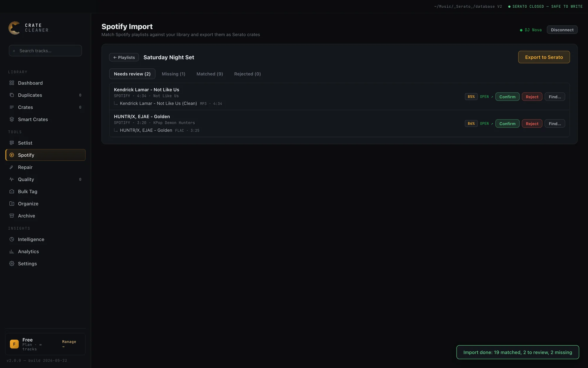Click Find... for HUNTR/X Golden track

(x=555, y=124)
